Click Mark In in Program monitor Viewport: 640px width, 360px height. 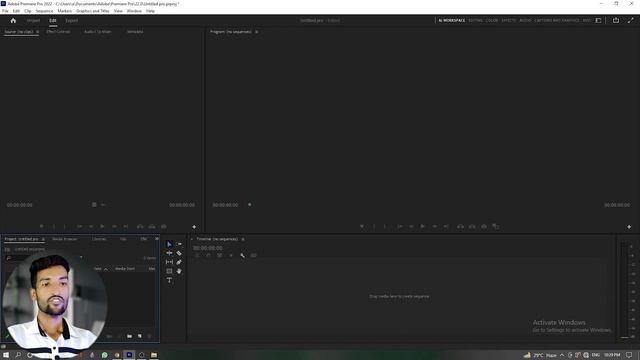pos(374,227)
